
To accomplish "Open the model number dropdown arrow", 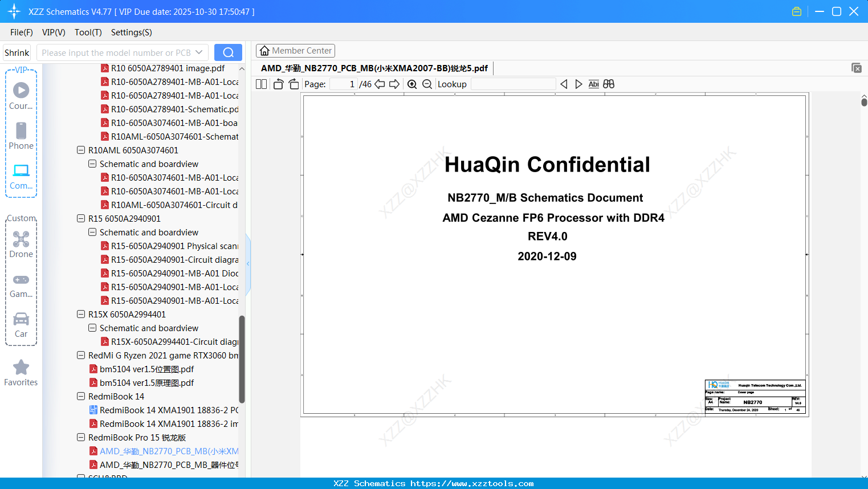I will (x=199, y=52).
